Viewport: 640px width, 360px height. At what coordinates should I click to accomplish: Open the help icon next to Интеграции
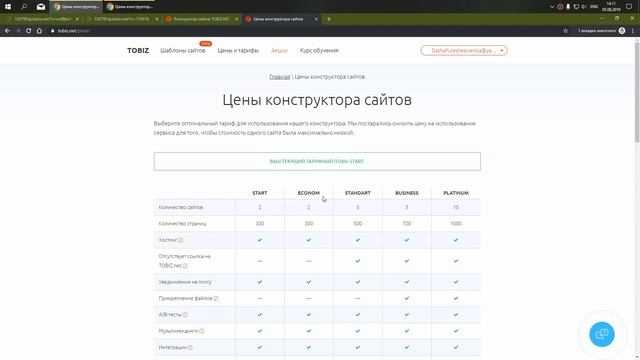pos(190,347)
